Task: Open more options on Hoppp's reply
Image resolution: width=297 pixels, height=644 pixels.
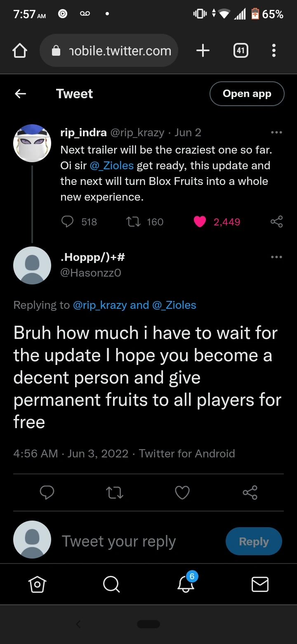Action: [276, 257]
